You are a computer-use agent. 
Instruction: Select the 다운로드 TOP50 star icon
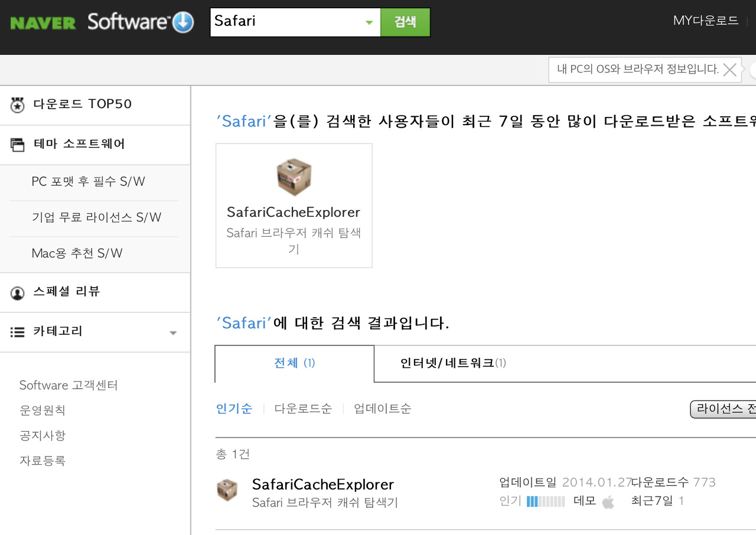point(18,105)
